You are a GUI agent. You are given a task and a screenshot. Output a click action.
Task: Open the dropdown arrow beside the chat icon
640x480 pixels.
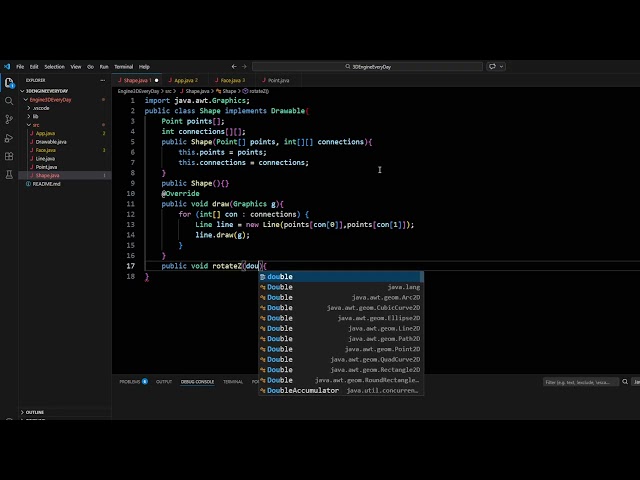501,67
